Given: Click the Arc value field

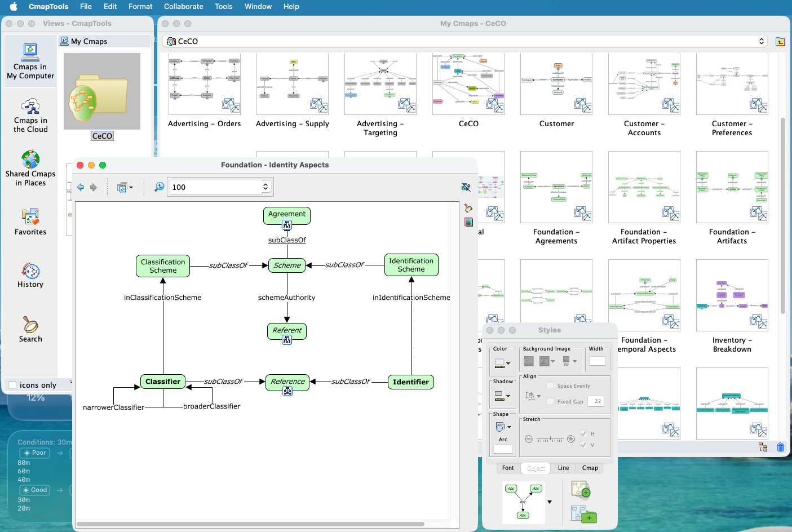Looking at the screenshot, I should click(x=503, y=449).
